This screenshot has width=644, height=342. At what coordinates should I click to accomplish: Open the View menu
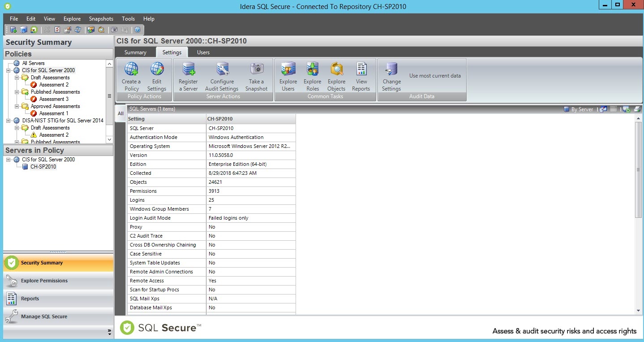point(49,19)
